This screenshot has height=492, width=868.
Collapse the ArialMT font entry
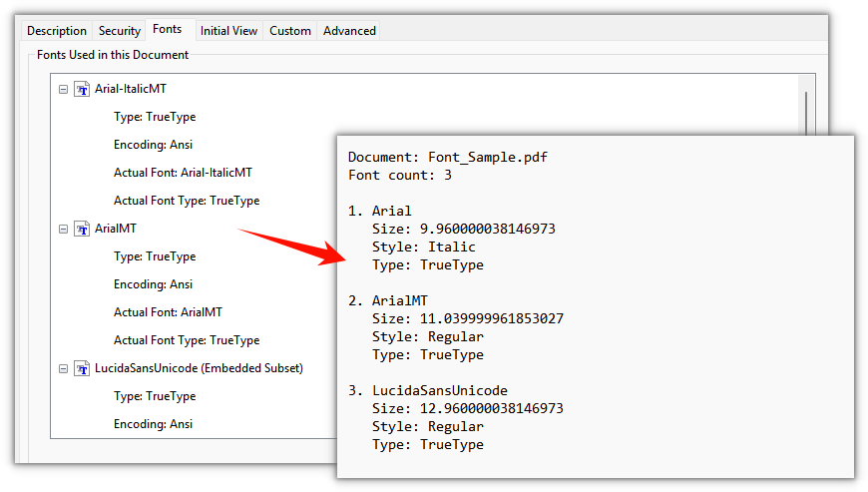(64, 229)
